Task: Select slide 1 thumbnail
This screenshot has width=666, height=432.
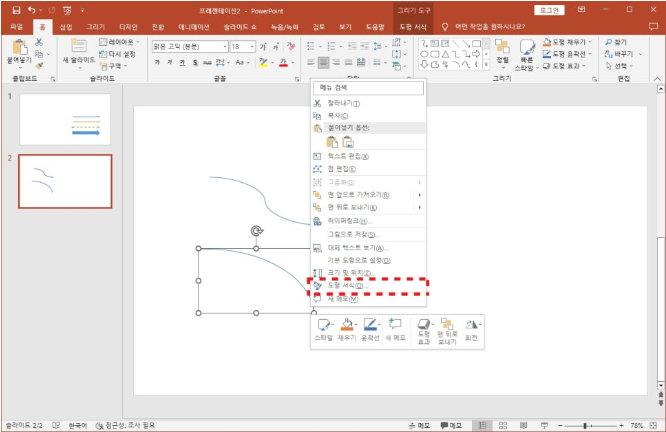Action: (x=64, y=120)
